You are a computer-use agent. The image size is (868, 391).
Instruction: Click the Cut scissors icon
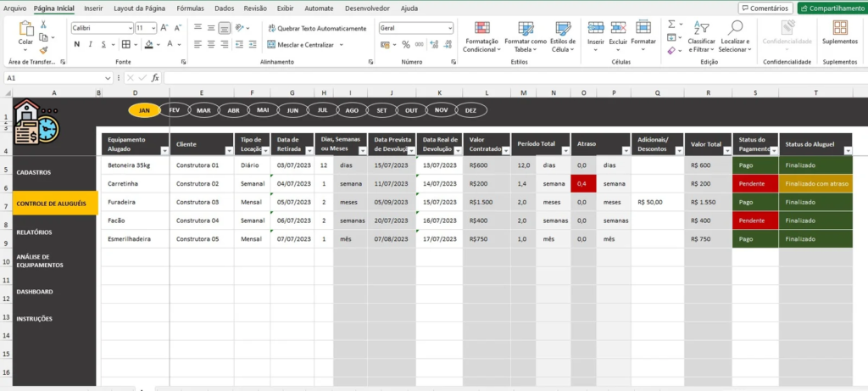point(42,25)
